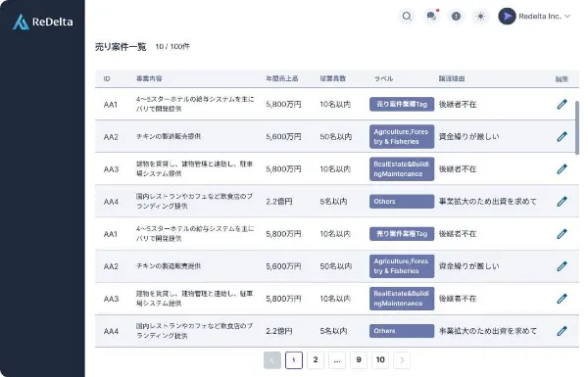Click 10名以内 in the second AA1 row
The image size is (588, 377).
tap(335, 234)
